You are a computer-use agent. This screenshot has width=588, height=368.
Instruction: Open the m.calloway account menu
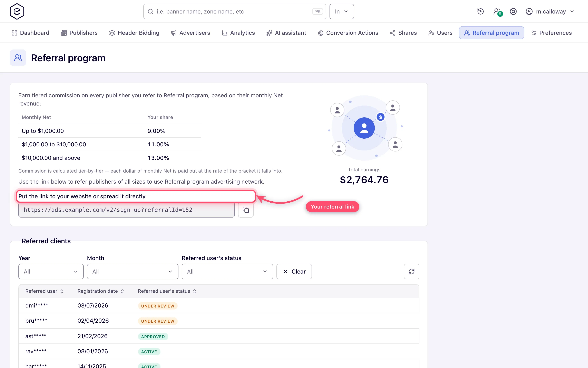pyautogui.click(x=550, y=11)
